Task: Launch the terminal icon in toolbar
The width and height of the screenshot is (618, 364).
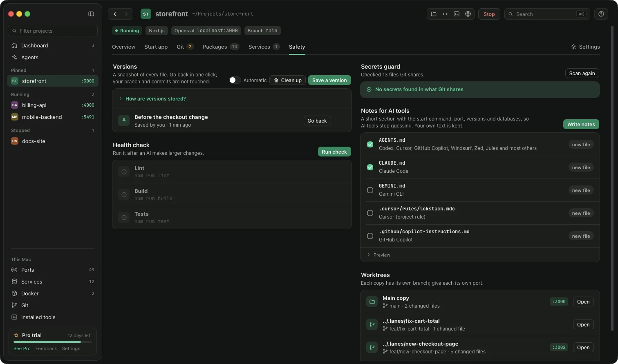Action: coord(457,14)
